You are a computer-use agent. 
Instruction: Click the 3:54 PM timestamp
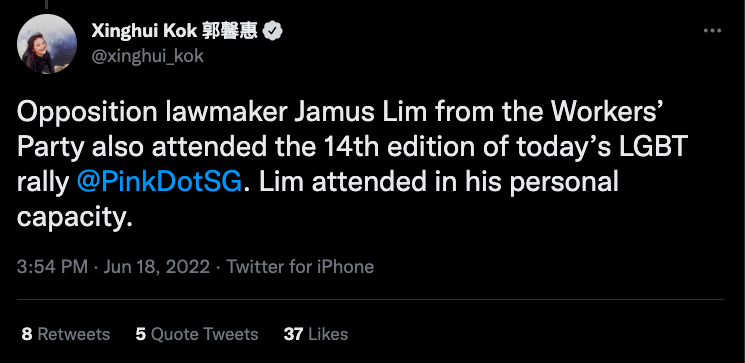52,267
